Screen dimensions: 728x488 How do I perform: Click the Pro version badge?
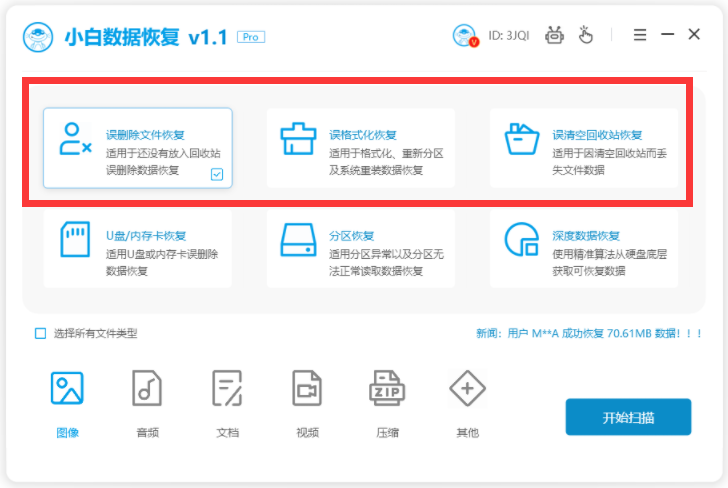[x=250, y=36]
